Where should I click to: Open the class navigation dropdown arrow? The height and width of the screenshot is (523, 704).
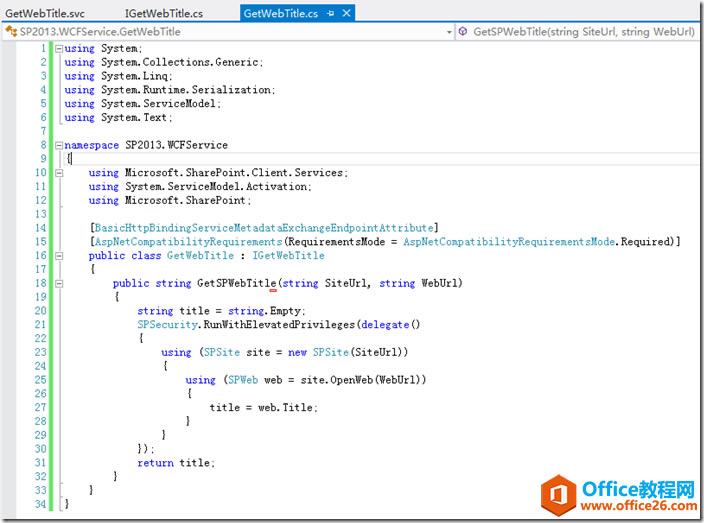(x=449, y=32)
